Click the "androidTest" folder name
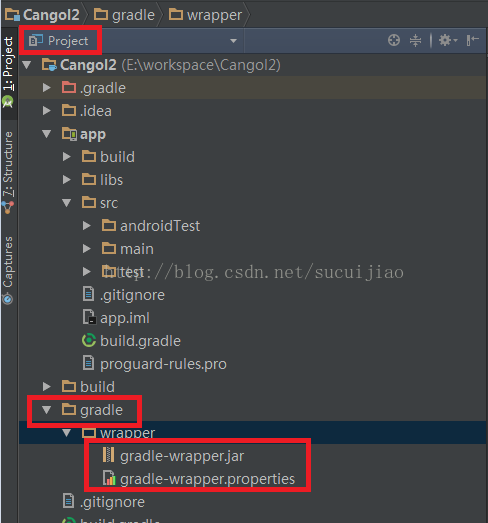The height and width of the screenshot is (523, 488). tap(160, 226)
